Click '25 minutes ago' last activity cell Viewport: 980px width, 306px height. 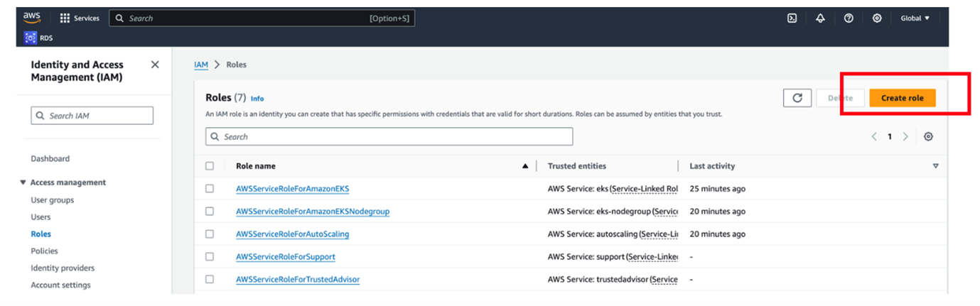point(717,189)
